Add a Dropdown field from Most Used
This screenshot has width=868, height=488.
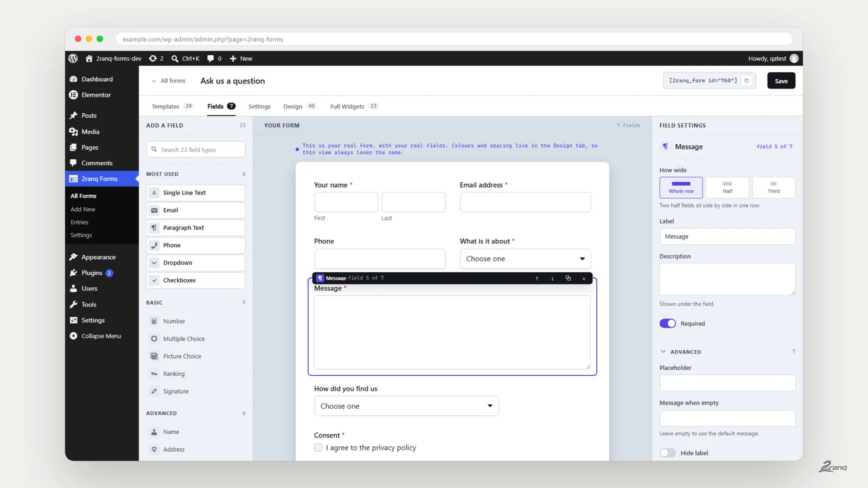[196, 263]
